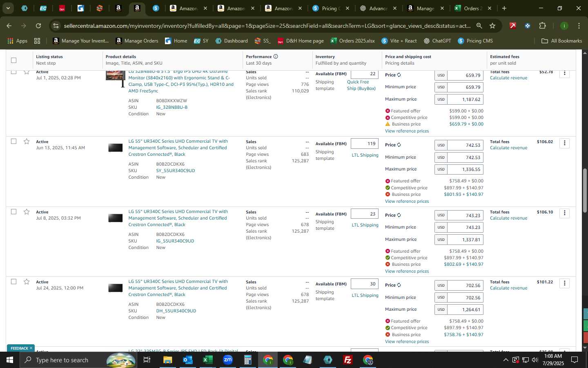Screen dimensions: 588x368
Task: Switch to the Orders 2 browser tab
Action: tap(473, 8)
